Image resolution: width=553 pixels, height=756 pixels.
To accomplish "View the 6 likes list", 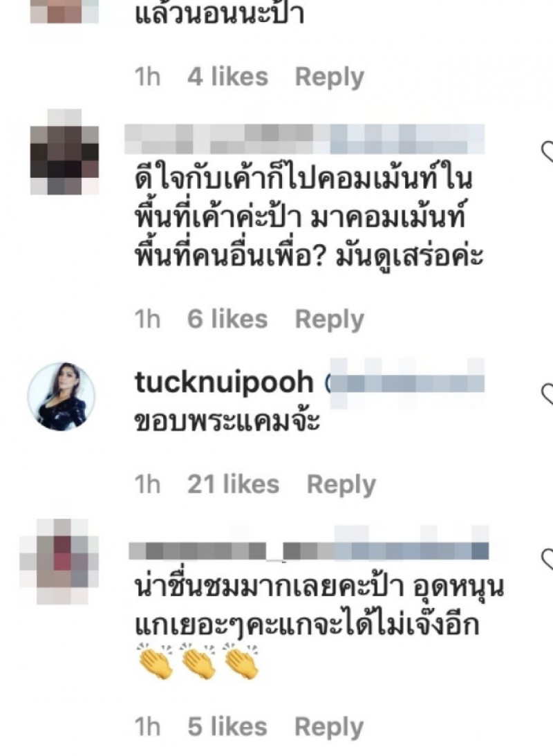I will (227, 319).
